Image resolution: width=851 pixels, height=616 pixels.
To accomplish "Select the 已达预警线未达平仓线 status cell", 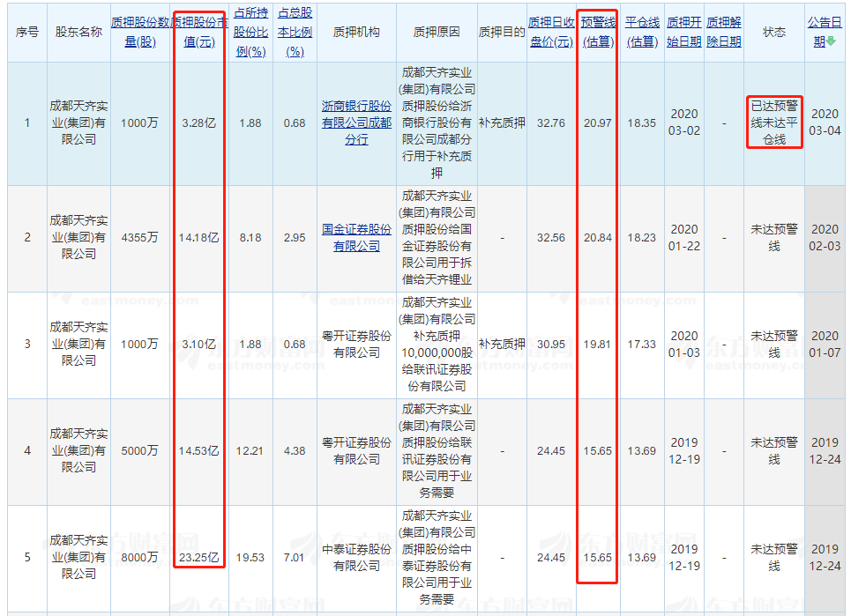I will (774, 123).
